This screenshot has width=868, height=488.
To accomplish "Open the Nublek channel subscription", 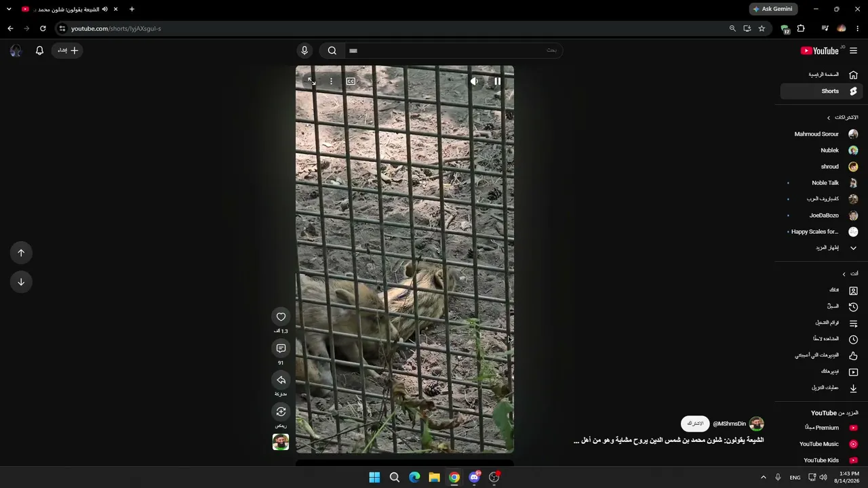I will click(x=822, y=150).
